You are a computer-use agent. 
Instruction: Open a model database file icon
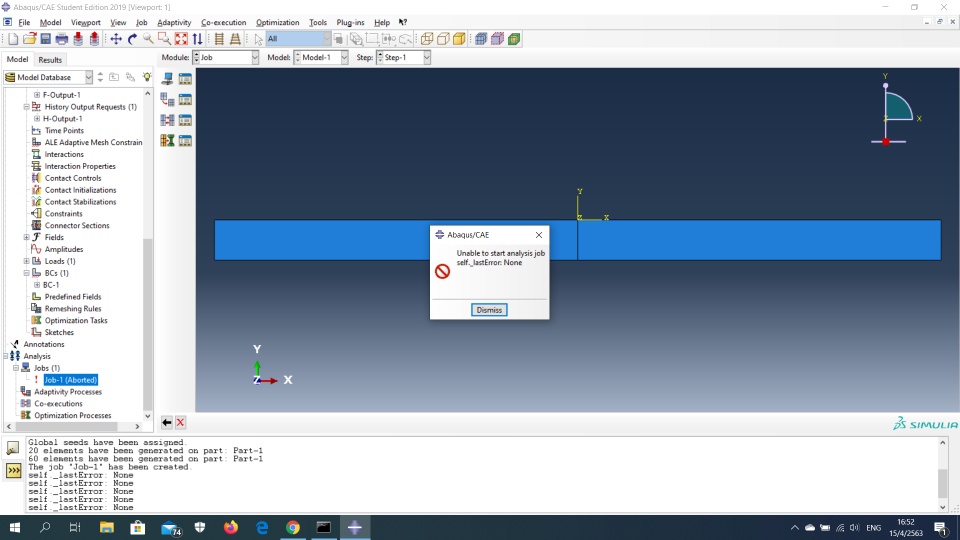pos(29,39)
